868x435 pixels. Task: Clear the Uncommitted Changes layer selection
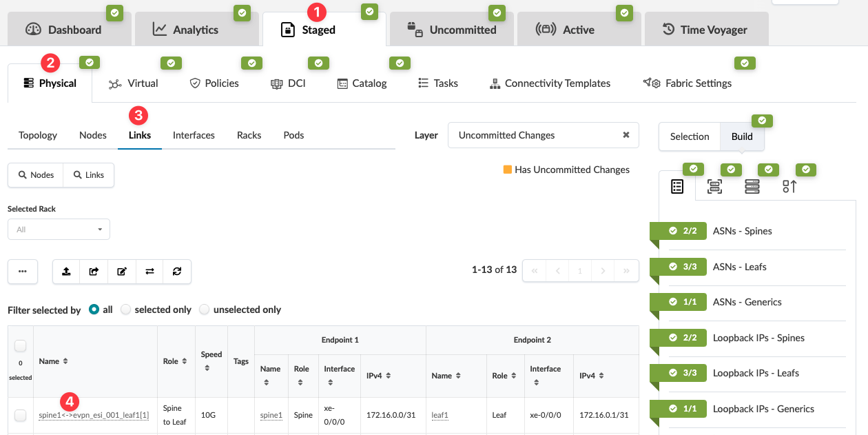tap(626, 135)
